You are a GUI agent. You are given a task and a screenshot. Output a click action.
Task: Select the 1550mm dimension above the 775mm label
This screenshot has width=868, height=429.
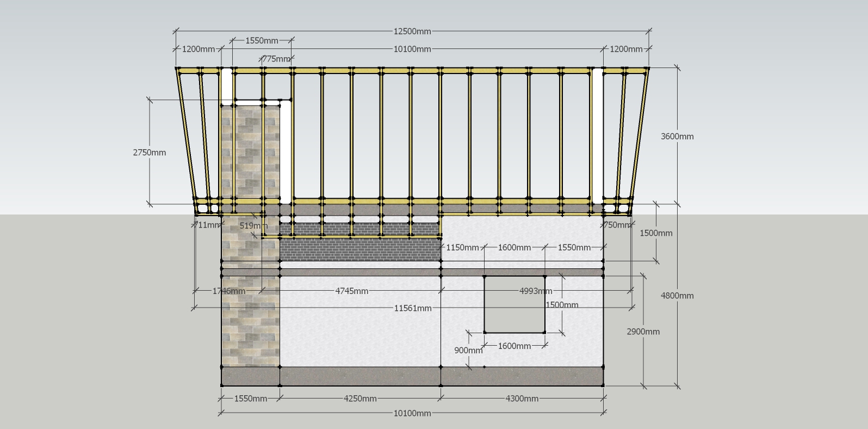(262, 41)
